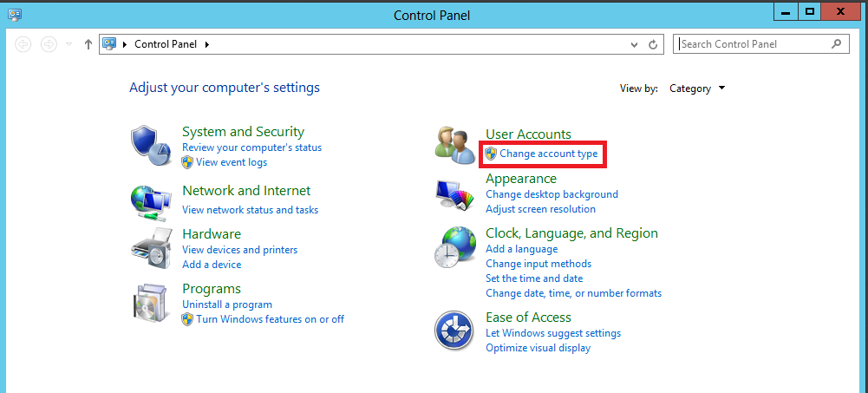Open the Hardware printer icon
The width and height of the screenshot is (868, 393).
(x=151, y=251)
